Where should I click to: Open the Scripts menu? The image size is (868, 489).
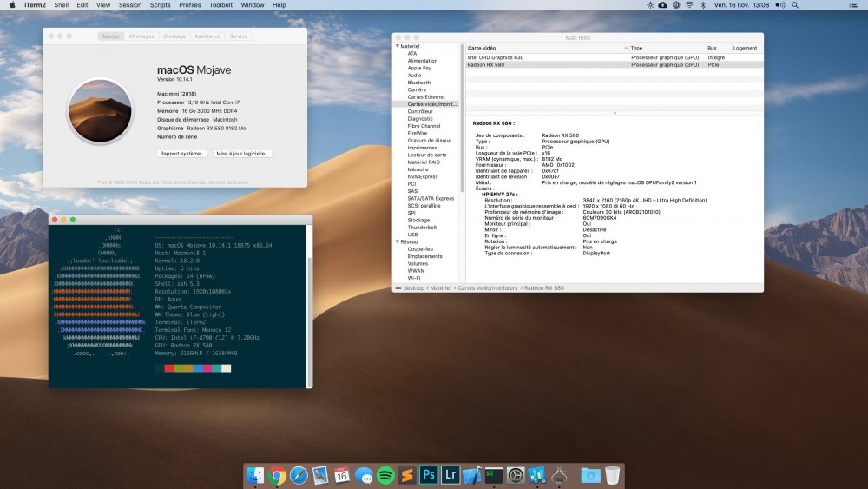click(160, 5)
